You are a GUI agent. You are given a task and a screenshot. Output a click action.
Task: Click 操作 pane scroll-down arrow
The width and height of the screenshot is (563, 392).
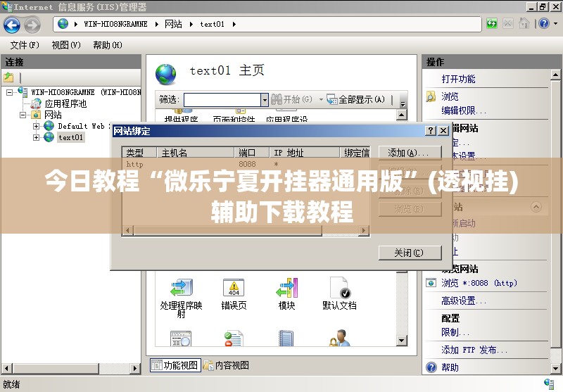(555, 368)
